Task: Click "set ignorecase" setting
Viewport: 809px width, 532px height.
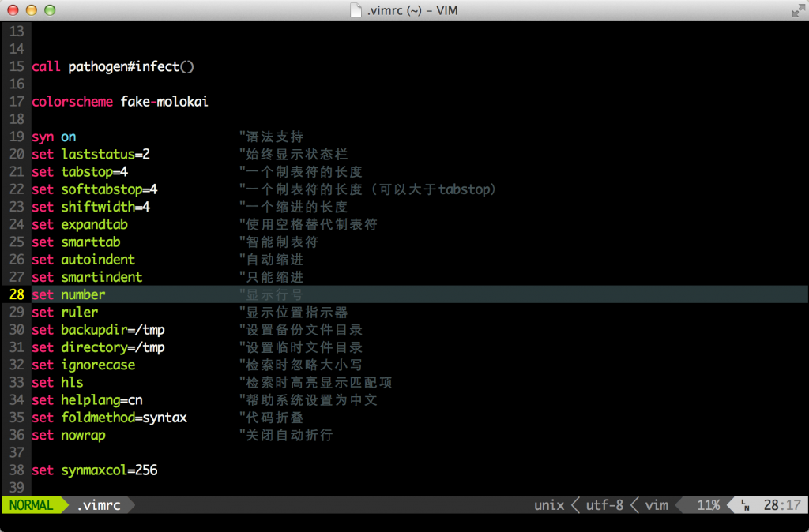Action: 84,365
